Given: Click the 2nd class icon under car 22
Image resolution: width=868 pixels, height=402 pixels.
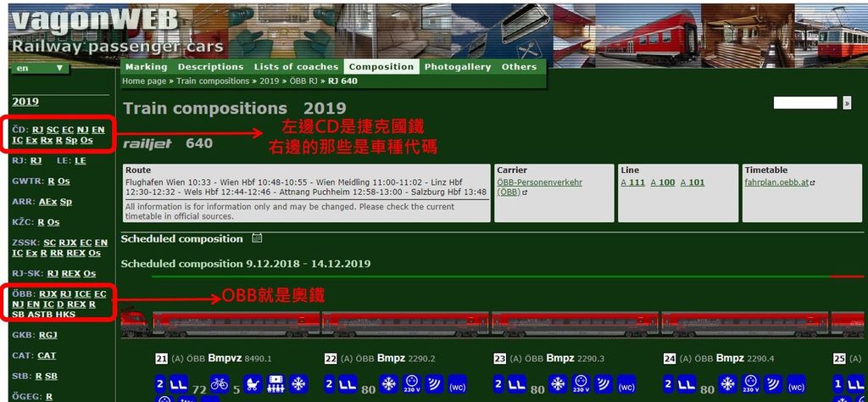Looking at the screenshot, I should pyautogui.click(x=330, y=383).
